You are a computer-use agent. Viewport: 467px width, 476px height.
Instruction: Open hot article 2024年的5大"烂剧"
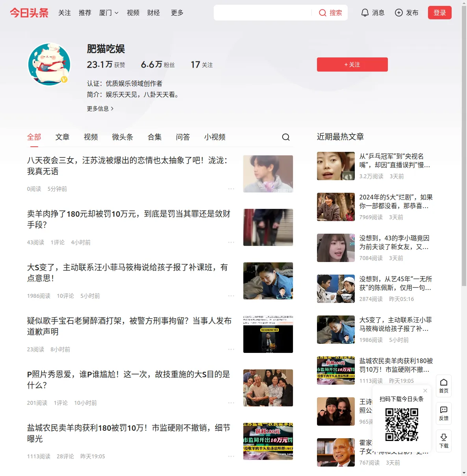396,201
